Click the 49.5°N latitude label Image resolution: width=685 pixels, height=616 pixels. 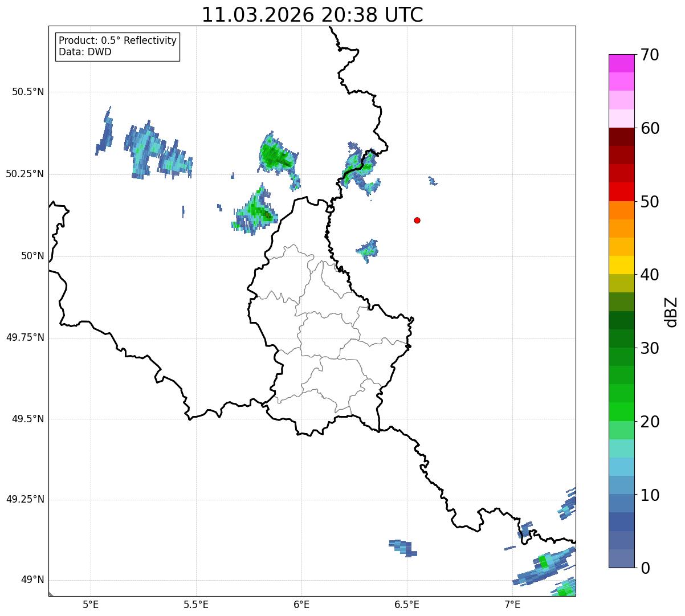pos(28,419)
